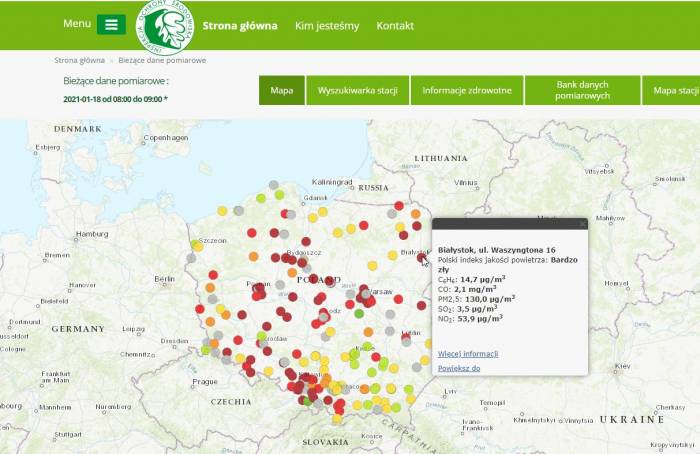The width and height of the screenshot is (700, 454).
Task: Switch to the Mapa tab
Action: [281, 91]
